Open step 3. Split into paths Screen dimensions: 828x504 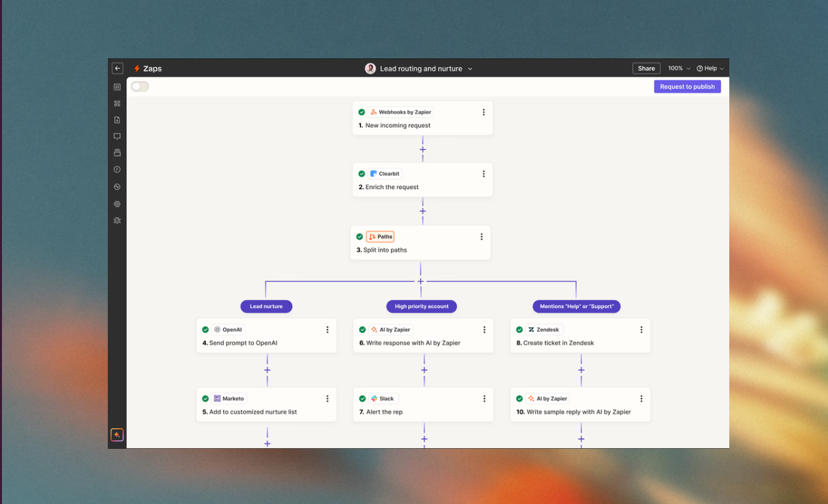point(421,242)
